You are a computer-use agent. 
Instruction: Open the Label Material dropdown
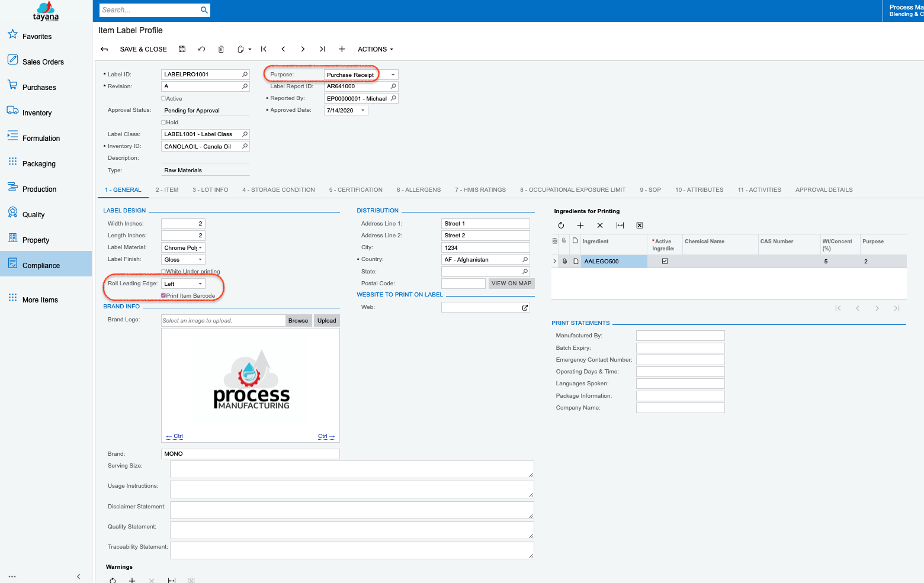200,247
